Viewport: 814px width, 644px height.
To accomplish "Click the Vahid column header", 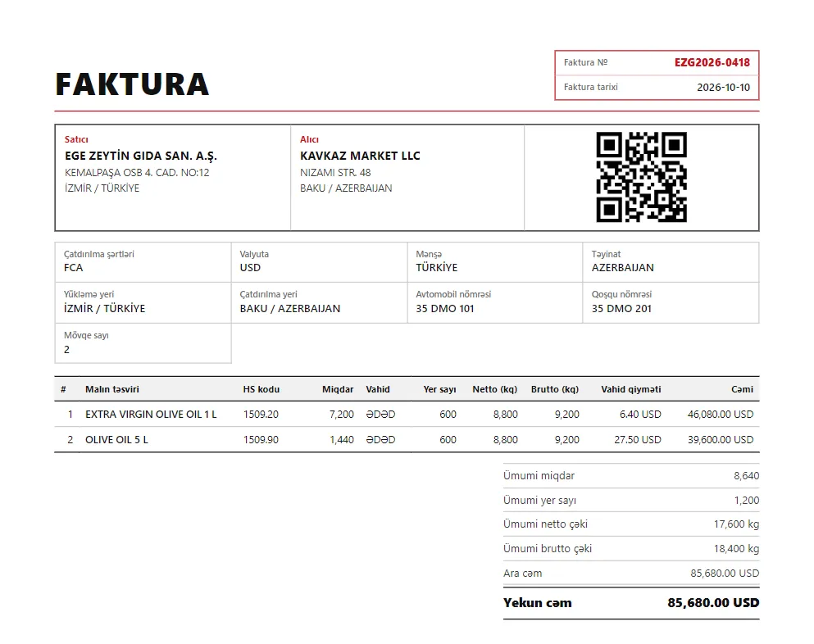I will click(378, 389).
